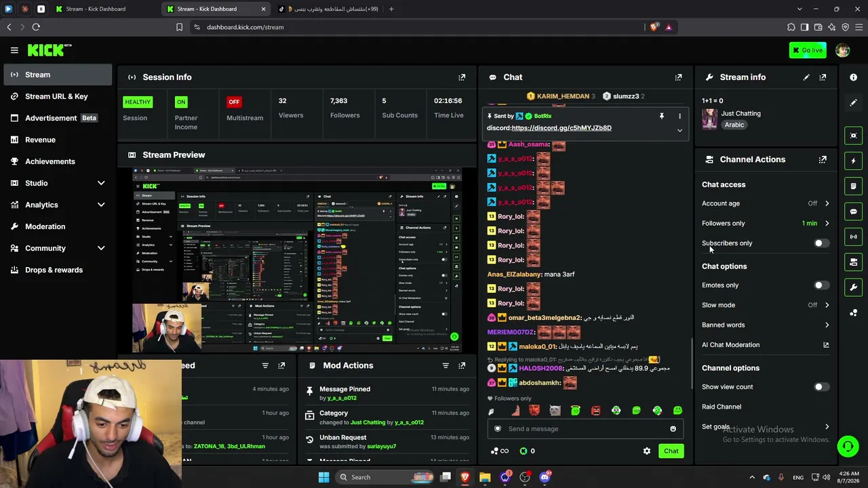Unpin the BotRix pinned message
The image size is (868, 488).
click(662, 116)
